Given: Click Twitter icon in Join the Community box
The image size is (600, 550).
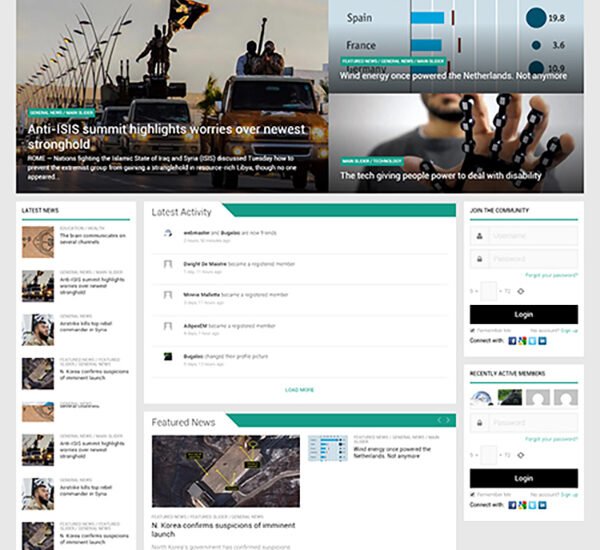Looking at the screenshot, I should point(532,340).
